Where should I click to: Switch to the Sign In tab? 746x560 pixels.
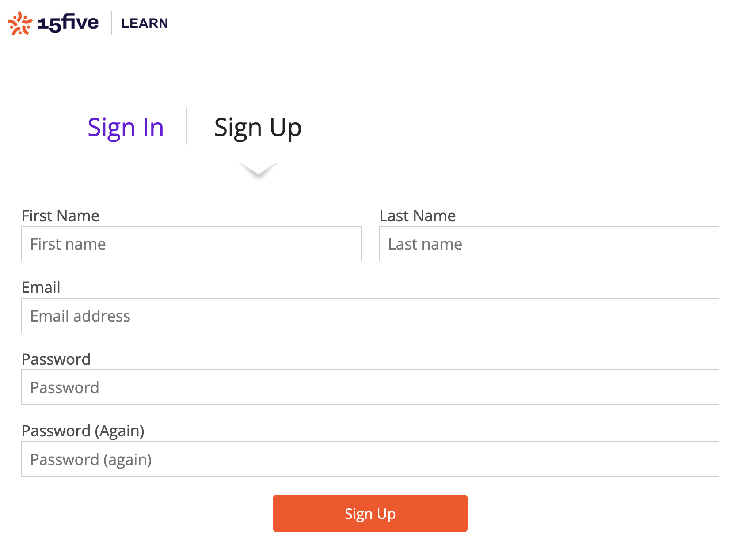click(126, 127)
